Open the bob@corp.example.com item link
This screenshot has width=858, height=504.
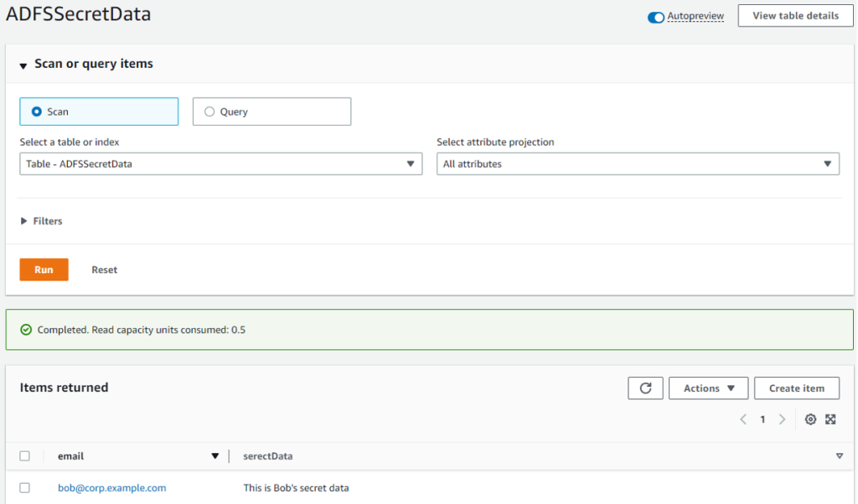pos(111,487)
